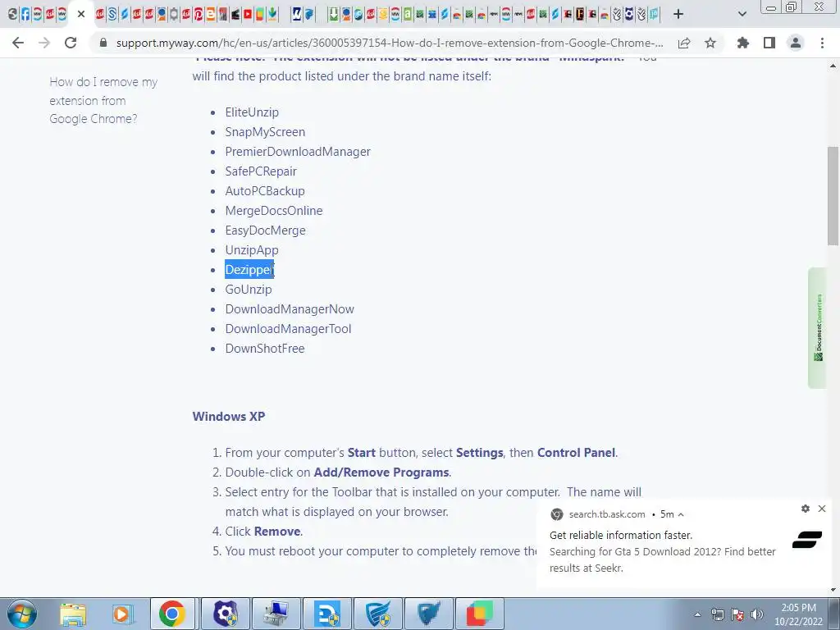Click the Windows XP heading

tap(229, 416)
